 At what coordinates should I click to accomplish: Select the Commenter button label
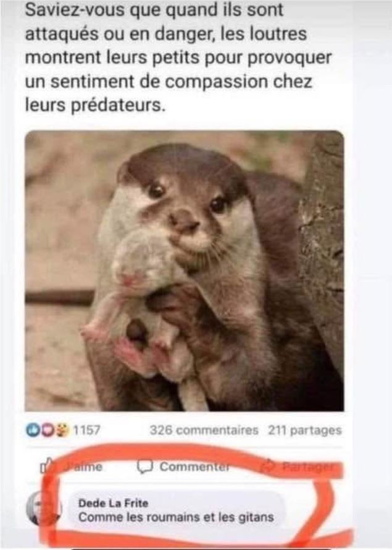pyautogui.click(x=195, y=467)
